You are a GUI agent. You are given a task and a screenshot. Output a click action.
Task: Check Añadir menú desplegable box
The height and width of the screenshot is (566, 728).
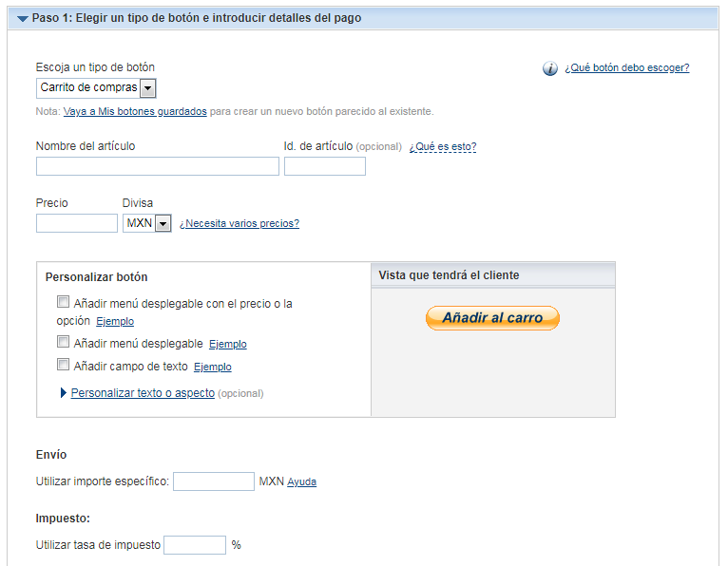pos(63,342)
